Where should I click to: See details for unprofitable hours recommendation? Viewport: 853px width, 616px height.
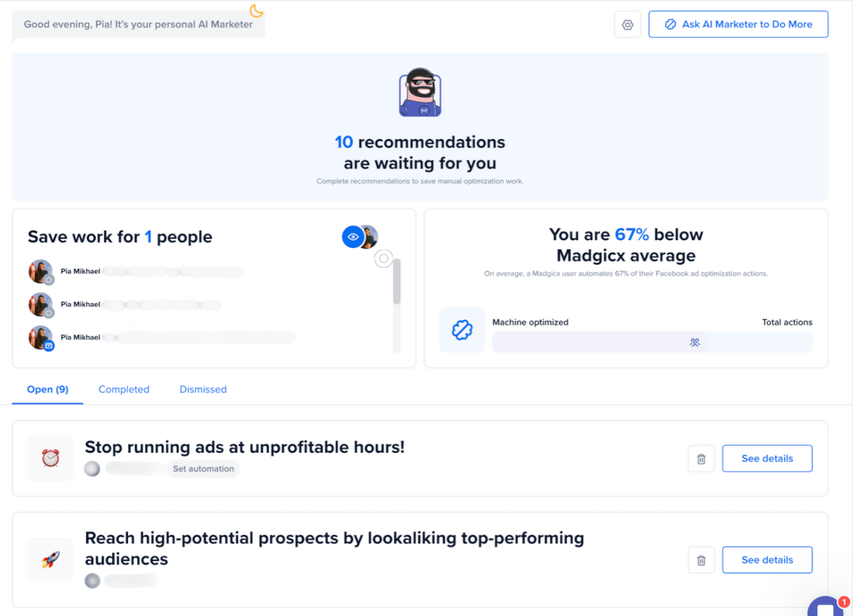point(767,459)
